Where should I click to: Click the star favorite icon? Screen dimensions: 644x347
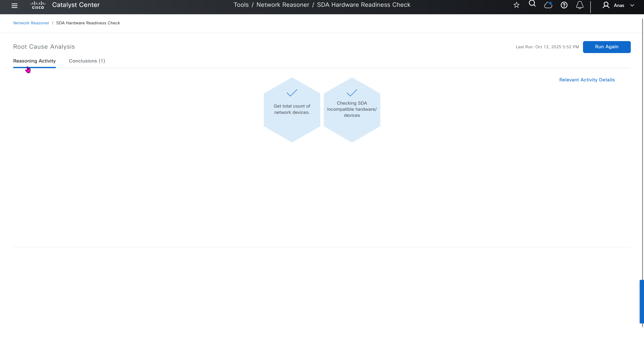click(516, 5)
